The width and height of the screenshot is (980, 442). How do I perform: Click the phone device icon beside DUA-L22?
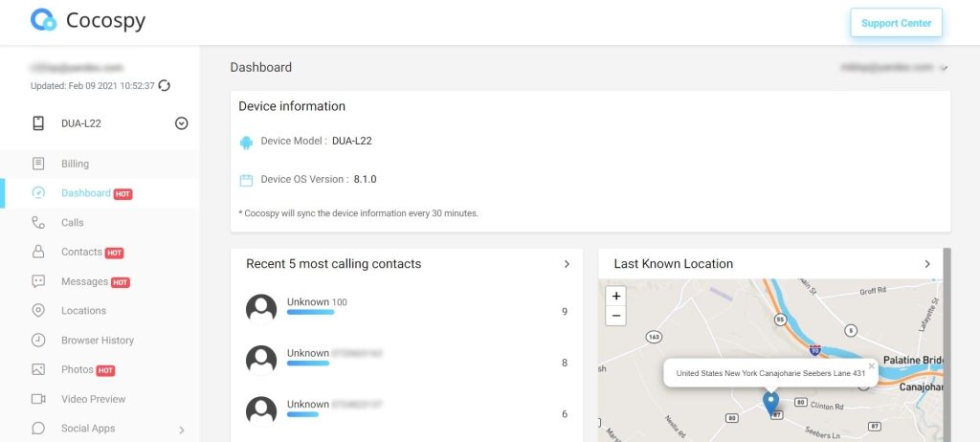coord(38,123)
